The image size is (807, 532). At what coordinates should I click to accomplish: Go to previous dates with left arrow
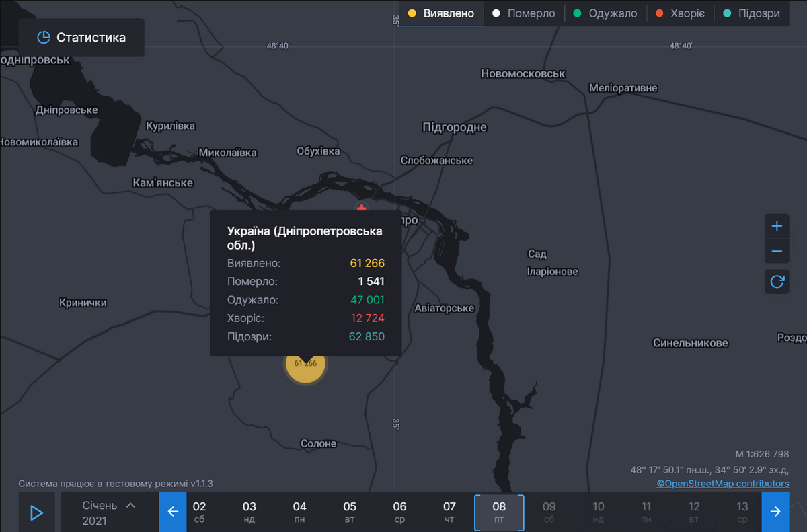pos(173,512)
